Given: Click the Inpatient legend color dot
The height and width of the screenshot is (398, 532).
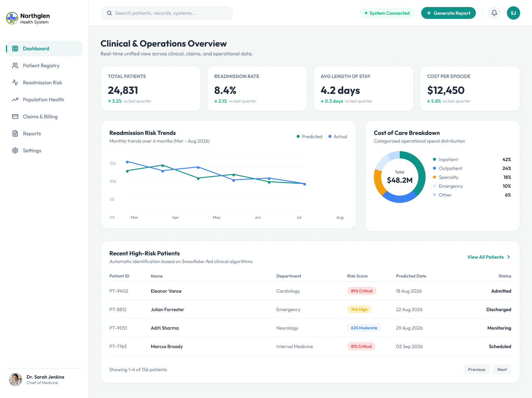Looking at the screenshot, I should [434, 159].
